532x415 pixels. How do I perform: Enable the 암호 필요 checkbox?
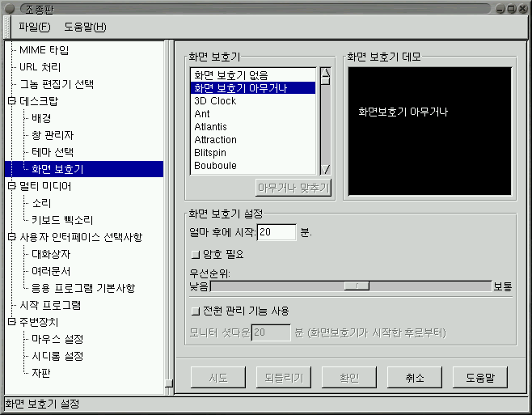[194, 254]
